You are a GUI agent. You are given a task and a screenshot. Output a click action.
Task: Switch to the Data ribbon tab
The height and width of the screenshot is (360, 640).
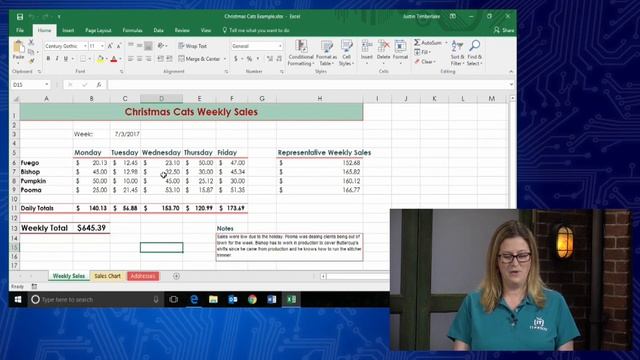[x=158, y=30]
